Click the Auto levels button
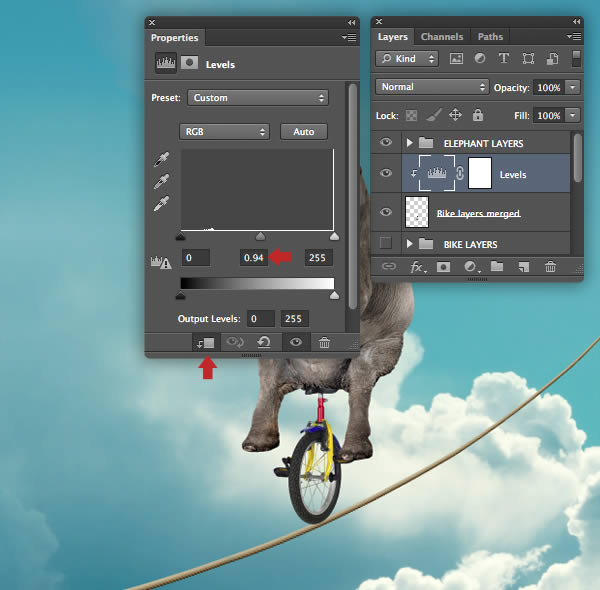 pos(304,132)
